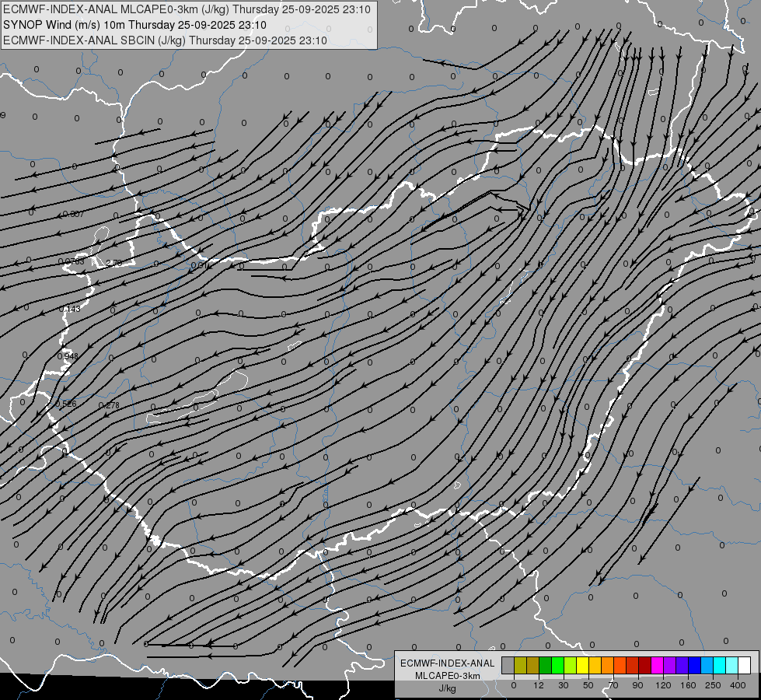
Task: Choose the dark green legend swatch
Action: (x=546, y=665)
